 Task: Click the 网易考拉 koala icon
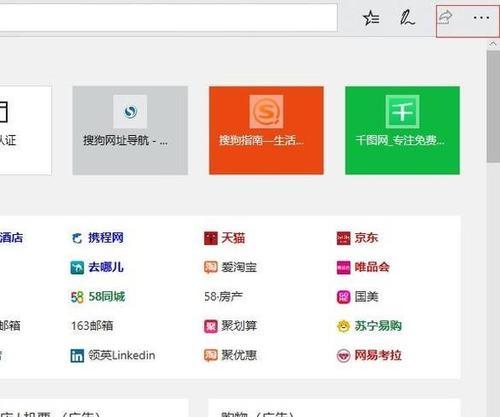tap(343, 356)
